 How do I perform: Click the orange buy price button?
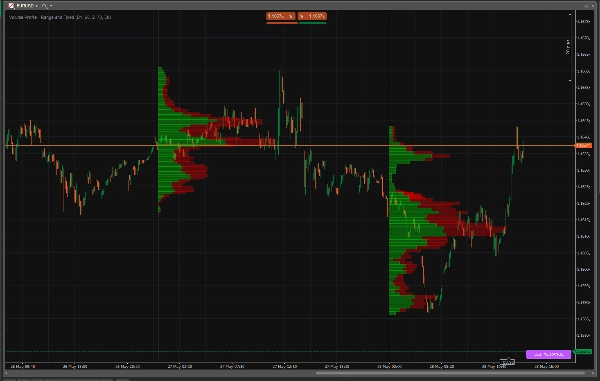[312, 16]
